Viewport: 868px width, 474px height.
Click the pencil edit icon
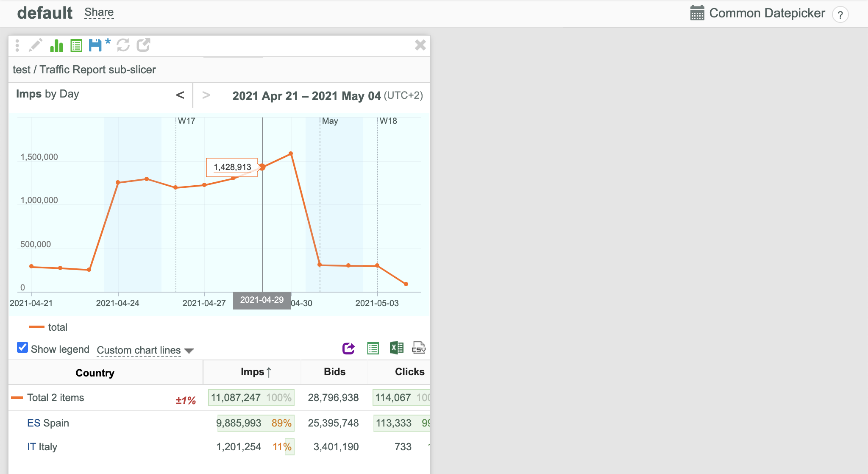click(x=36, y=45)
